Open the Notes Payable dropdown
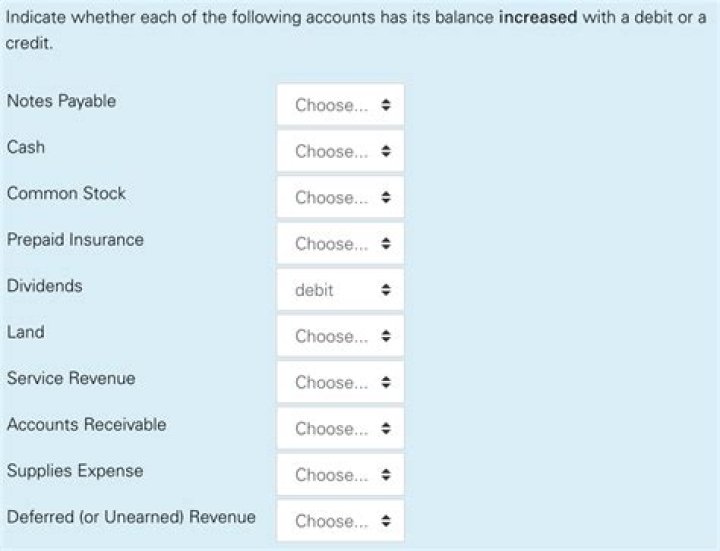 tap(340, 105)
